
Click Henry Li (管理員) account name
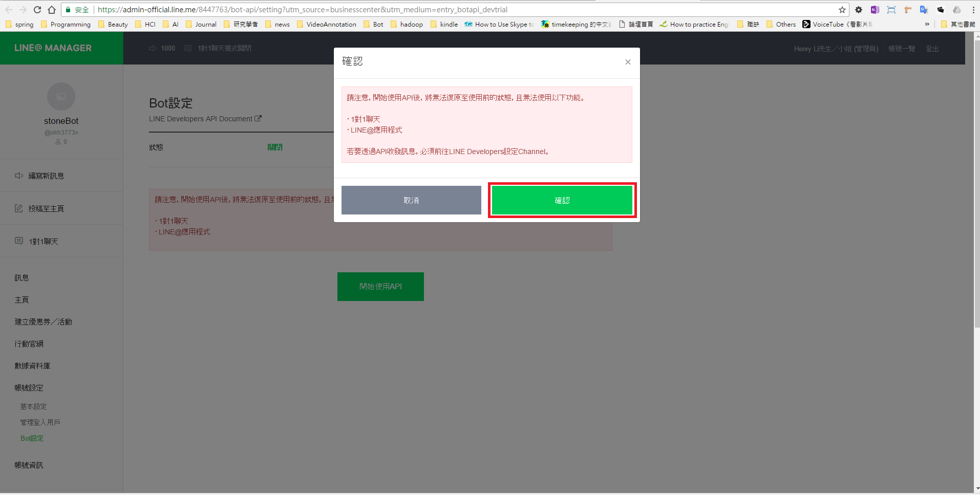[x=836, y=49]
